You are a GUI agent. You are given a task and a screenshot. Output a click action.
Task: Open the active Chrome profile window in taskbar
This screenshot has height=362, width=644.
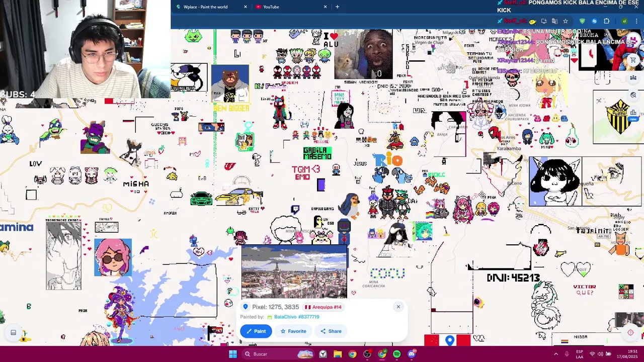click(x=382, y=354)
